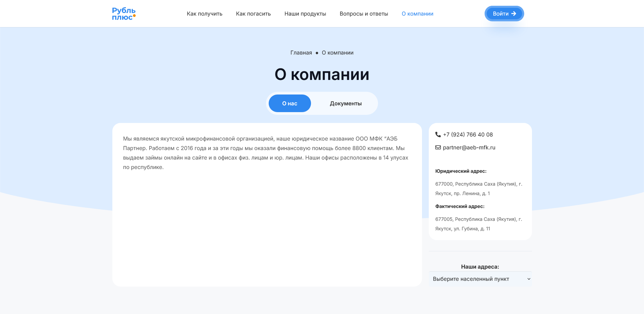Open the Наши продукты section
This screenshot has width=644, height=314.
click(x=305, y=14)
